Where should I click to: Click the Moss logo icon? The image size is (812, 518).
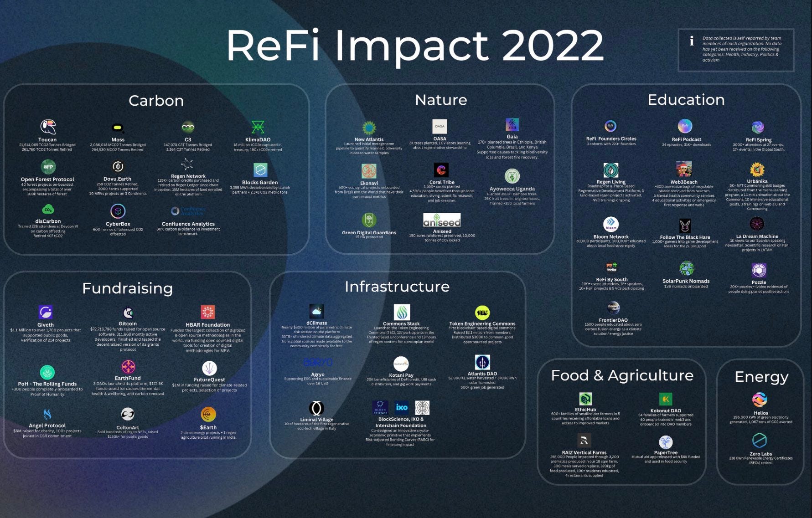coord(118,128)
